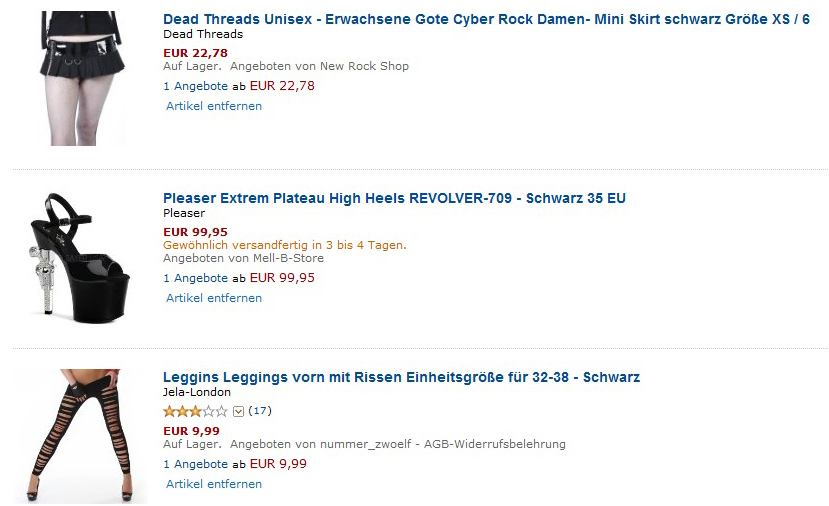Open Leggins Leggings vorn mit Rissen title
The image size is (829, 506).
[x=401, y=378]
